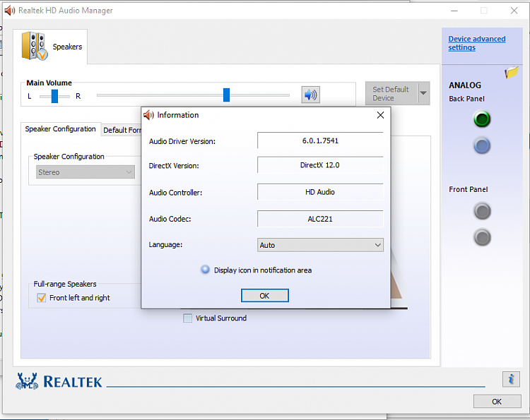
Task: Open the Speaker Configuration Stereo dropdown
Action: point(86,172)
